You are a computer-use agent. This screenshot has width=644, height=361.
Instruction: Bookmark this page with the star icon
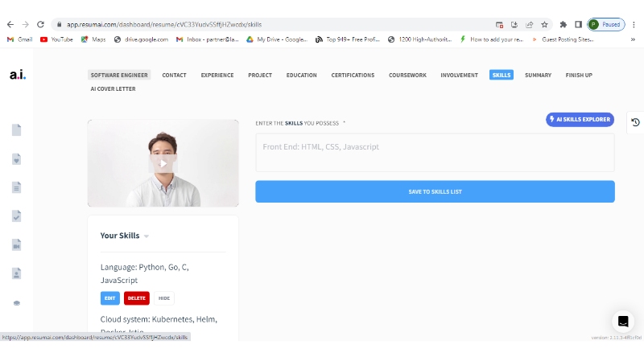tap(544, 24)
